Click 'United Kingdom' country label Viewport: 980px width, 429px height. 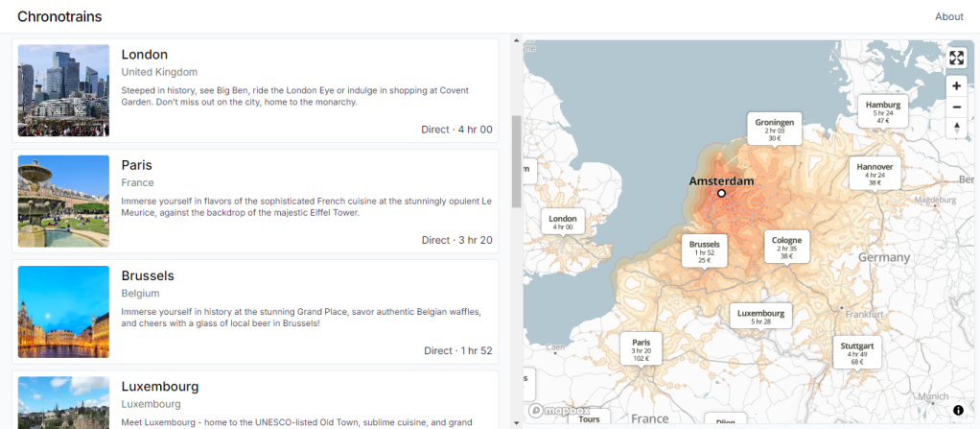click(159, 72)
